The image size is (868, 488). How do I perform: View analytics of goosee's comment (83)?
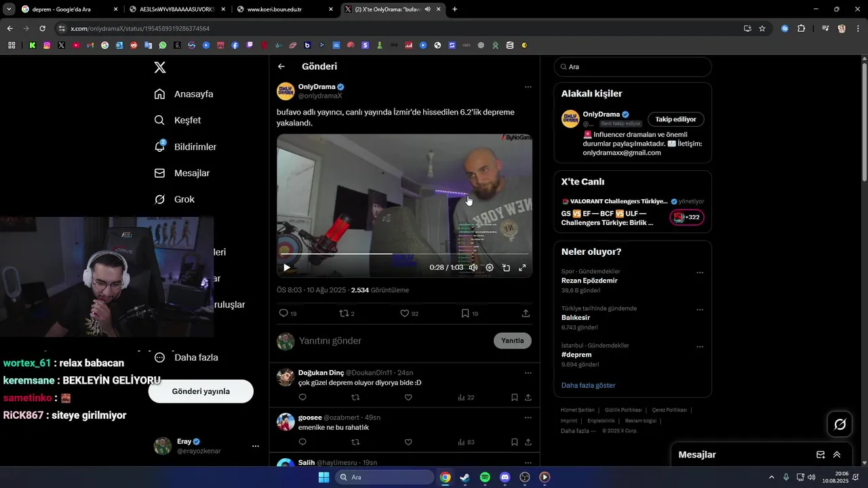tap(466, 442)
